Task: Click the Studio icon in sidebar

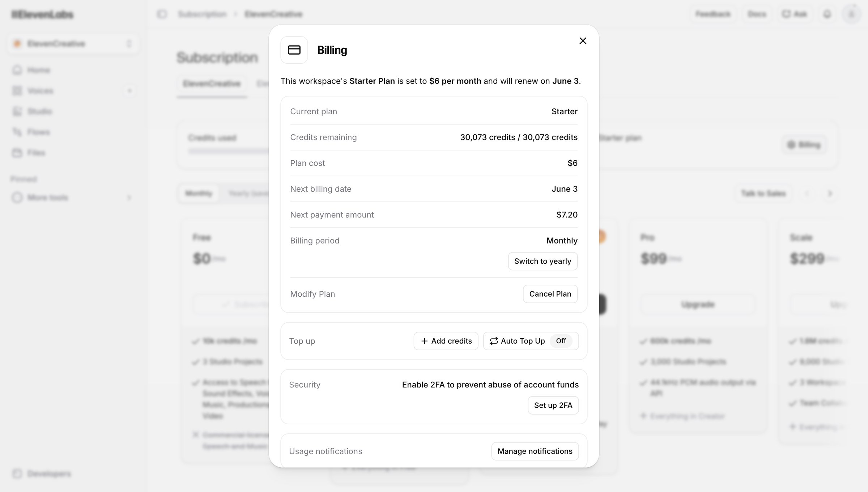Action: click(x=17, y=111)
